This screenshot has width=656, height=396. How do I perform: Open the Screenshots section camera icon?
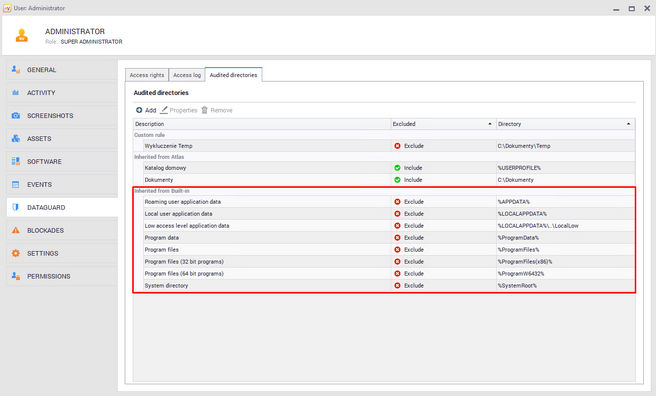[16, 115]
